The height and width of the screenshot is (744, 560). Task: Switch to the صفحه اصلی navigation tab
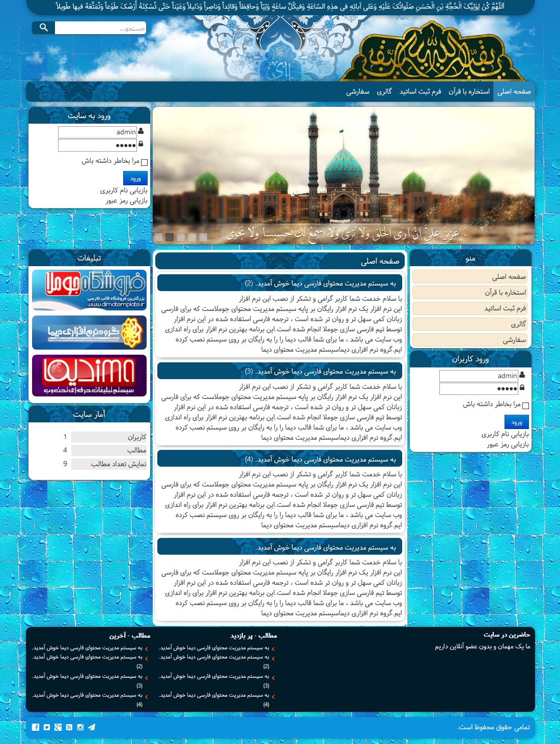(514, 92)
